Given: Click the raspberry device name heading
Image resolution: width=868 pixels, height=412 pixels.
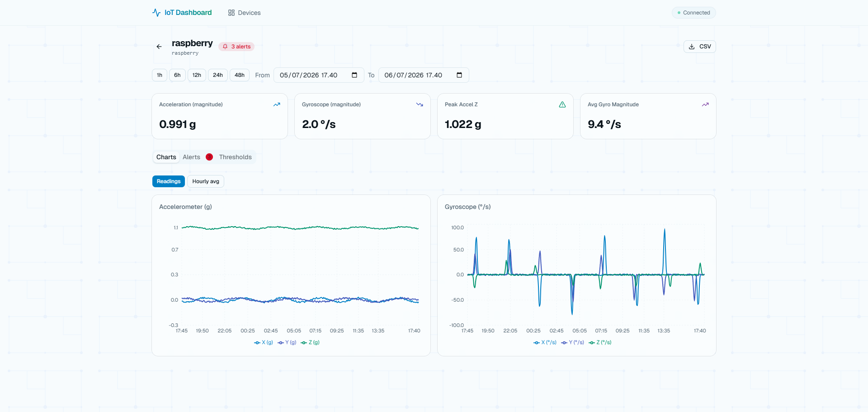Looking at the screenshot, I should tap(192, 43).
